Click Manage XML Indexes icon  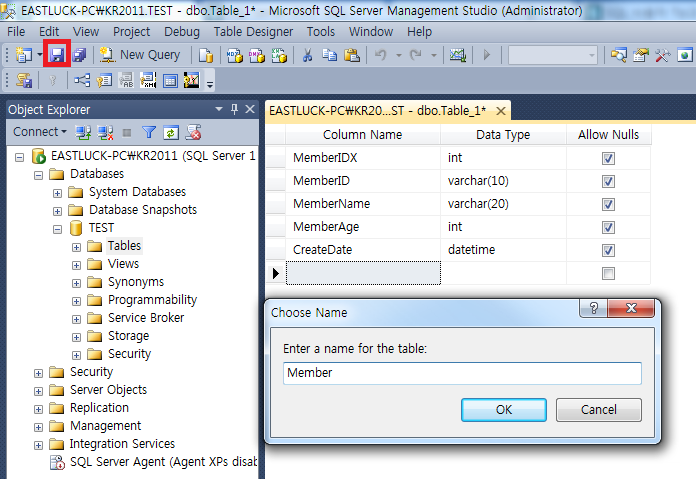pos(148,80)
